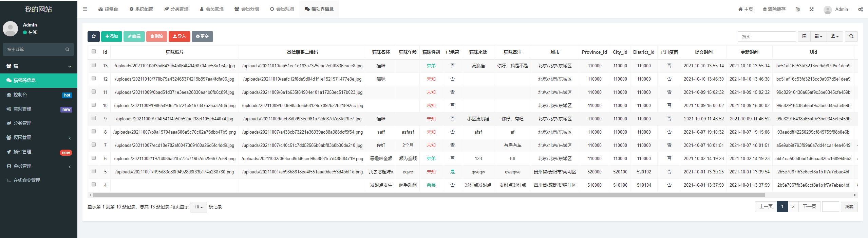The width and height of the screenshot is (868, 238).
Task: Click the fullscreen icon in top bar
Action: (x=811, y=9)
